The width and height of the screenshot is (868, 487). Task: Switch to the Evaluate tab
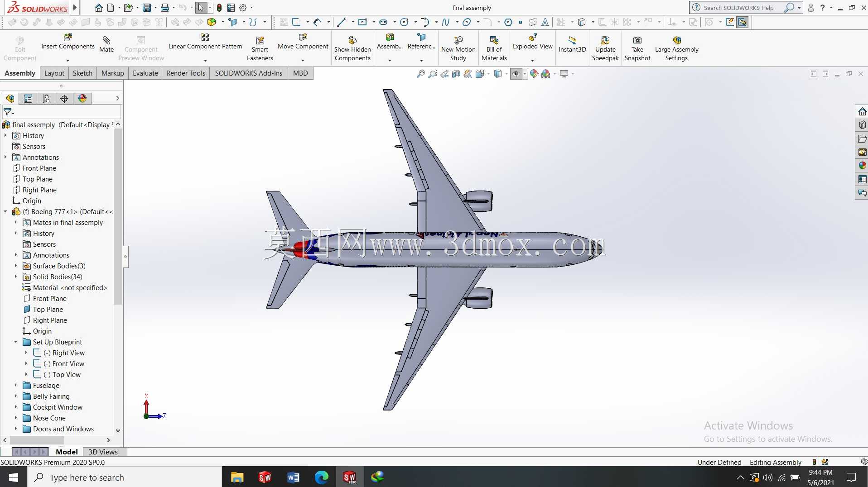tap(145, 73)
